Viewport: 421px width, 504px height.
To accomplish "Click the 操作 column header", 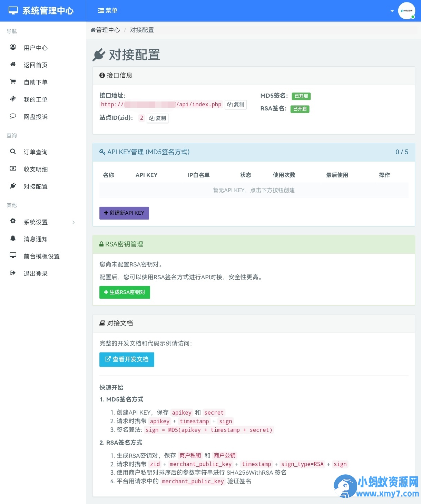I will tap(384, 175).
